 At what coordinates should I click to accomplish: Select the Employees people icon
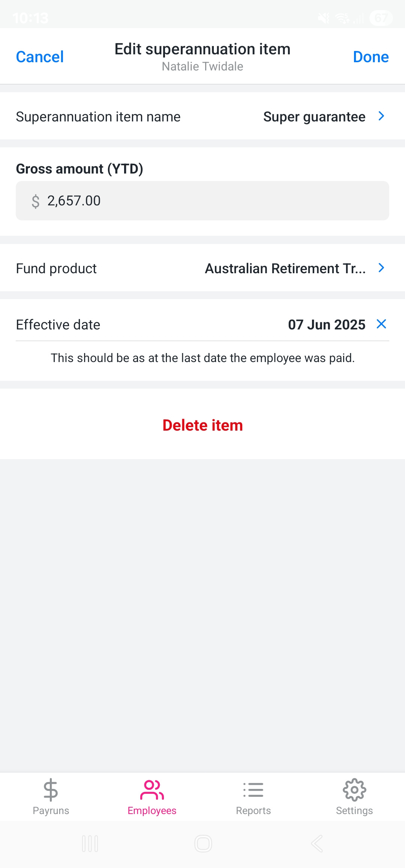[x=152, y=790]
